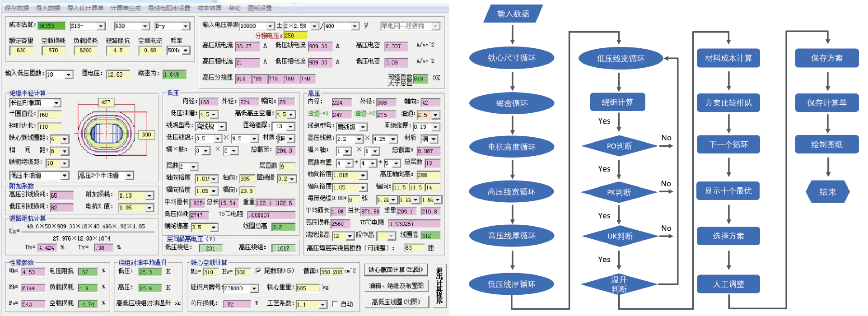Open the 50Hz frequency dropdown
Viewport: 868px width, 316px height.
pos(186,51)
